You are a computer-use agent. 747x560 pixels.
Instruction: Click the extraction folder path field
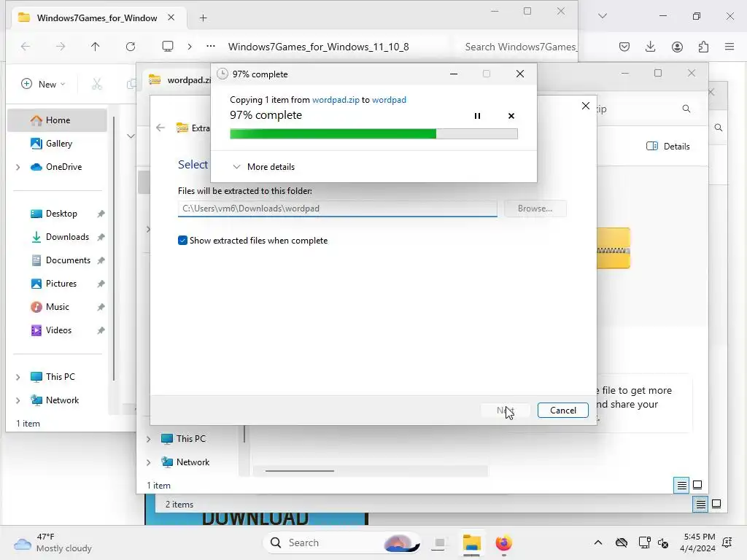(337, 209)
